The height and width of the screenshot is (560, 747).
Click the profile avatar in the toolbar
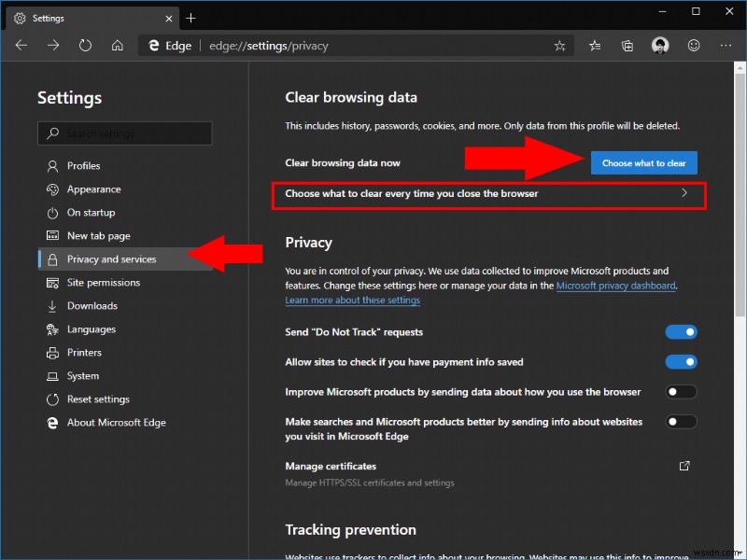point(660,45)
